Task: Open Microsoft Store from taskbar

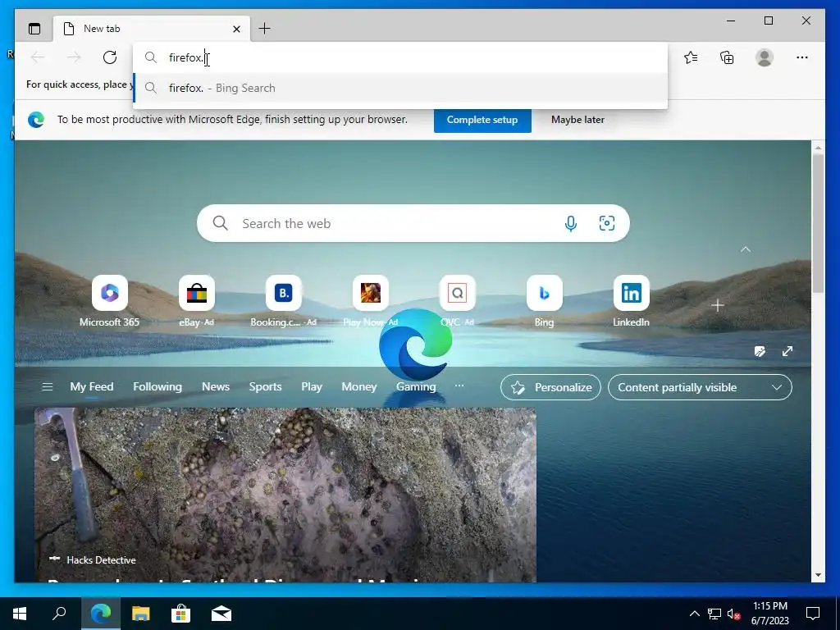Action: 181,614
